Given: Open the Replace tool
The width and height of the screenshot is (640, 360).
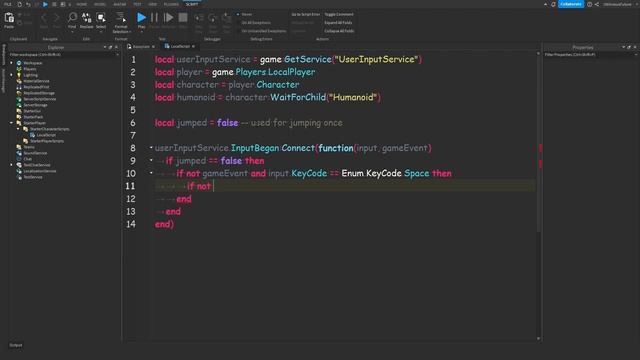Looking at the screenshot, I should click(x=87, y=20).
